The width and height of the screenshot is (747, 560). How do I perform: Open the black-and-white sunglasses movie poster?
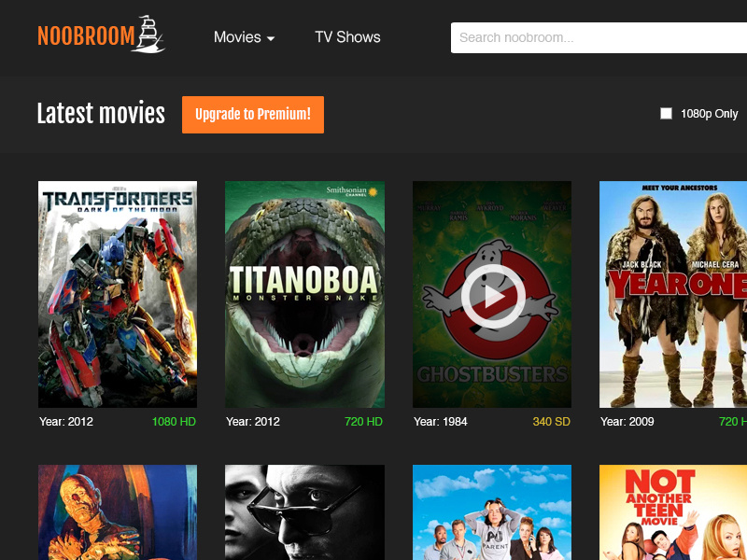pyautogui.click(x=305, y=512)
